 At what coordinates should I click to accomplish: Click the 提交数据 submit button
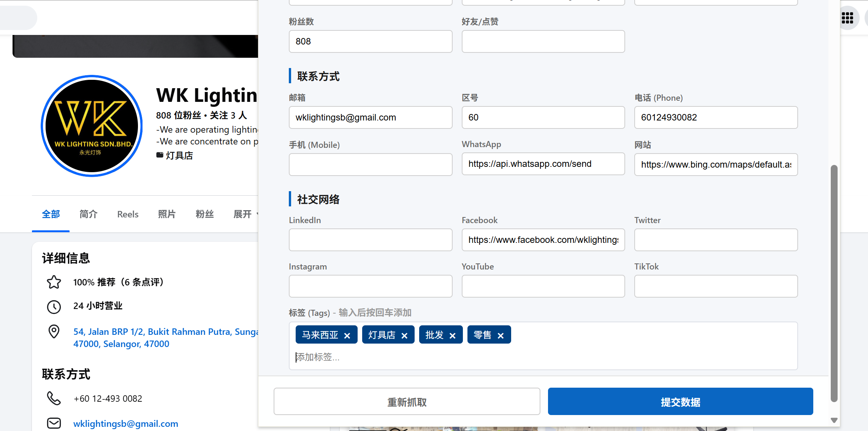pyautogui.click(x=680, y=402)
